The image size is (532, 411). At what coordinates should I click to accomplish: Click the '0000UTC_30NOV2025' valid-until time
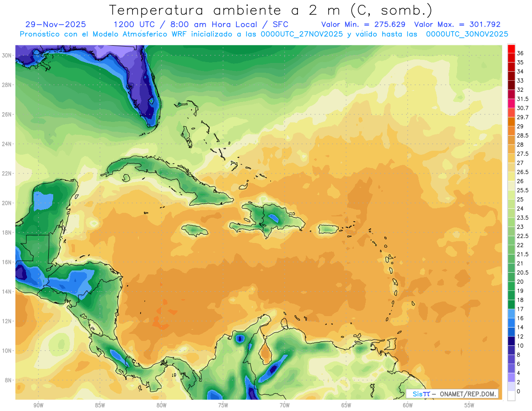point(467,34)
